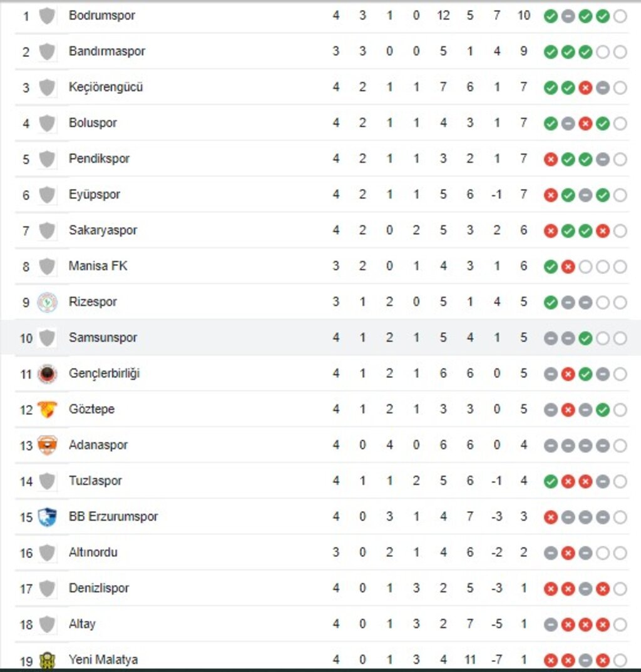This screenshot has height=672, width=641.
Task: Select the Pendikspor team name
Action: pyautogui.click(x=99, y=158)
